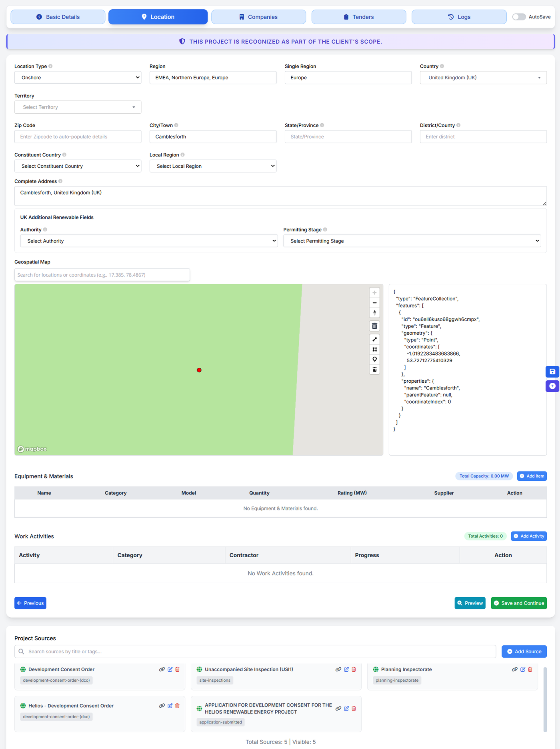Click the Preview button
The width and height of the screenshot is (560, 749).
pyautogui.click(x=470, y=603)
